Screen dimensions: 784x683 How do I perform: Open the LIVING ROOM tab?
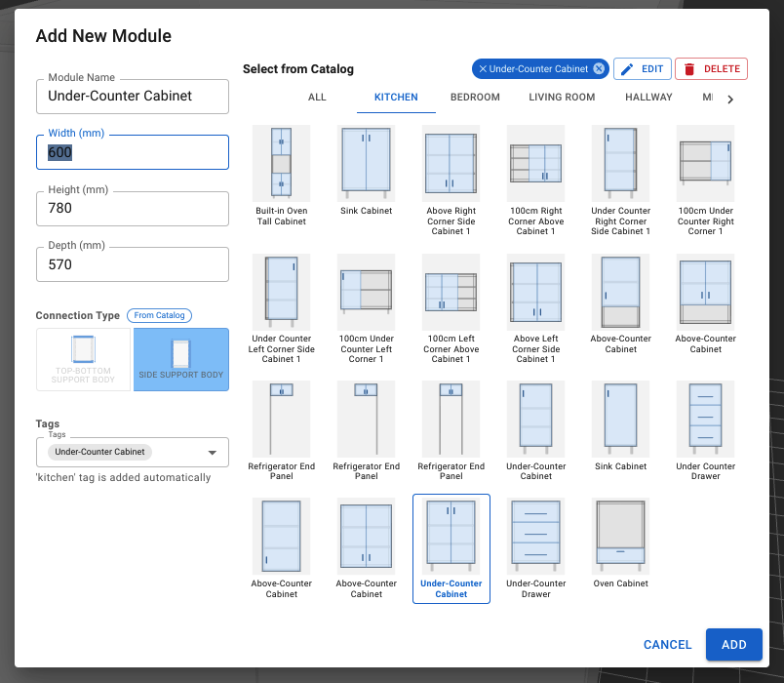tap(562, 97)
